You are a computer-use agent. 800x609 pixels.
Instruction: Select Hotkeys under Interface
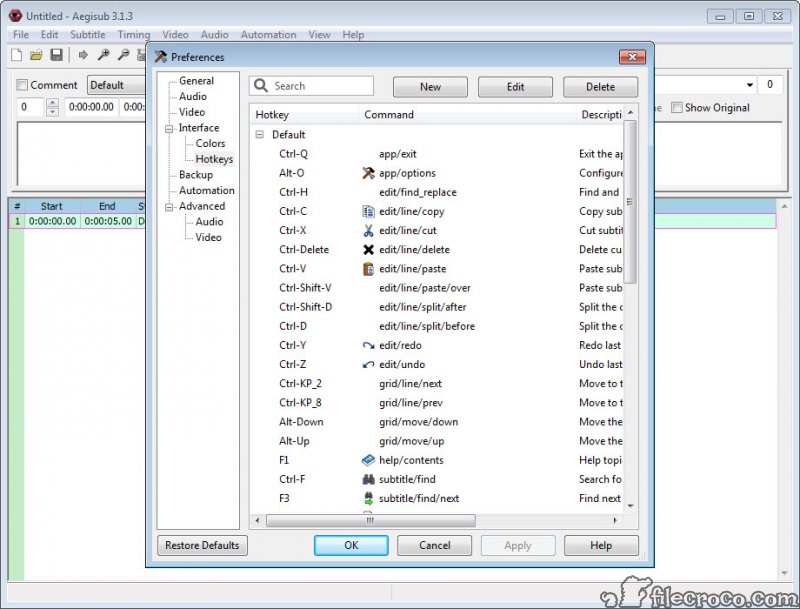click(214, 159)
